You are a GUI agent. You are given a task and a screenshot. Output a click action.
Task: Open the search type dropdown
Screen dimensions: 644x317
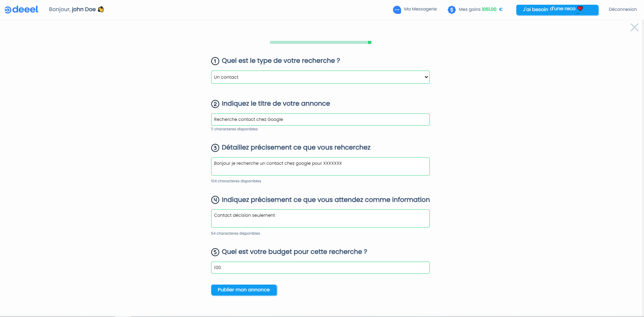[320, 77]
